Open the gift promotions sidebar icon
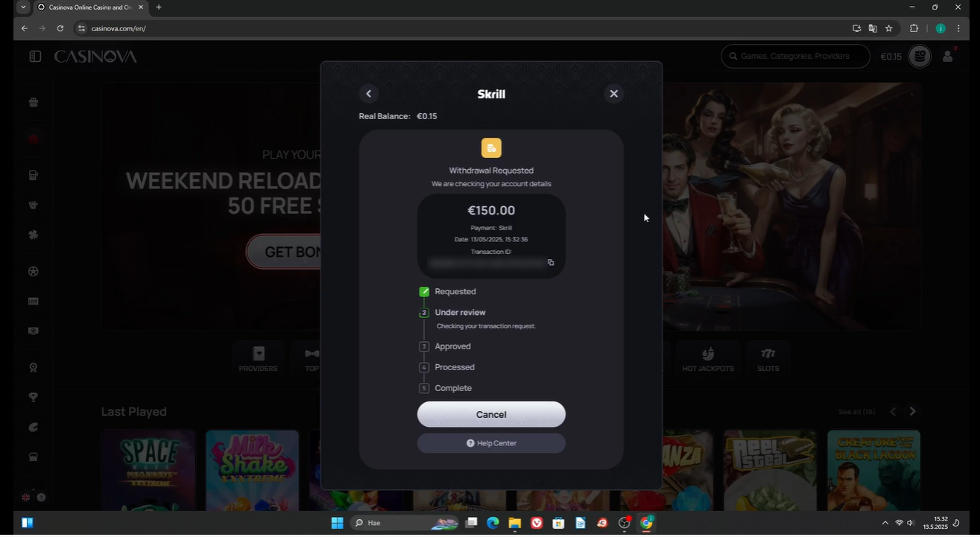 click(34, 103)
